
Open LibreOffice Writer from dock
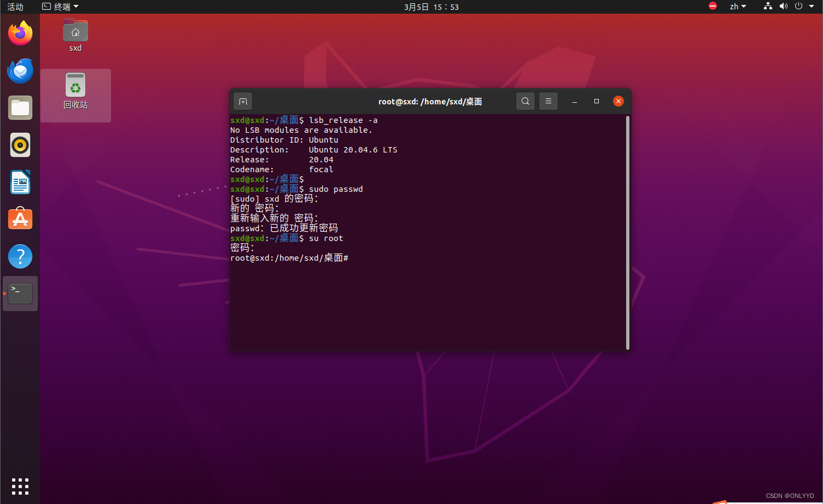point(20,183)
